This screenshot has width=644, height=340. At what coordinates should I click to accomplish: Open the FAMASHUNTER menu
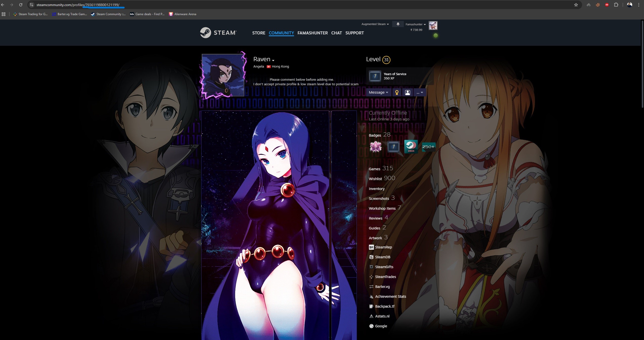313,33
